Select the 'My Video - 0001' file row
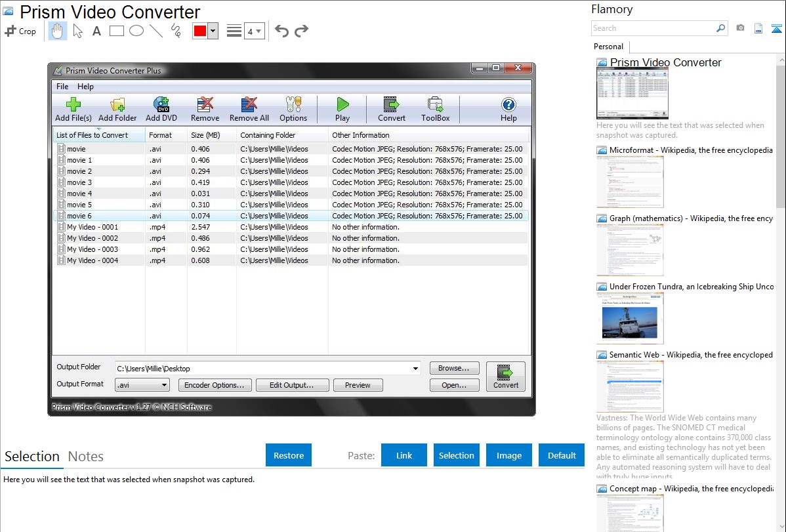This screenshot has height=532, width=786. [291, 227]
